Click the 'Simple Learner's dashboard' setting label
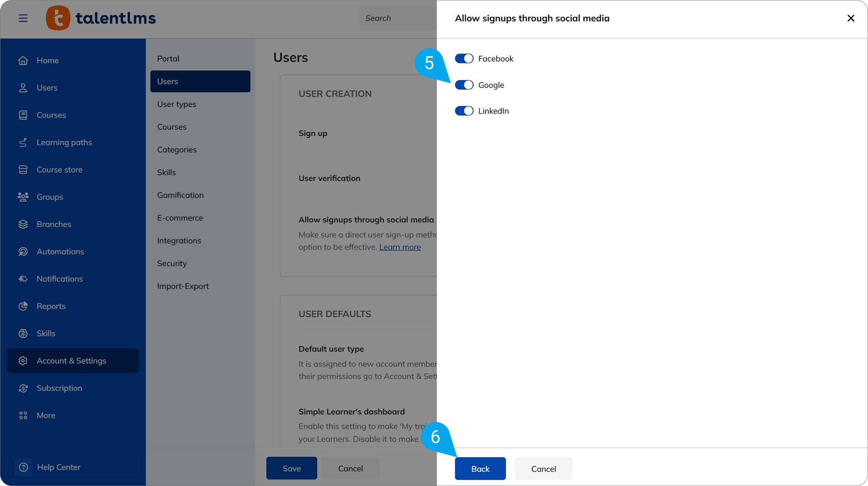The width and height of the screenshot is (868, 486). click(x=351, y=412)
